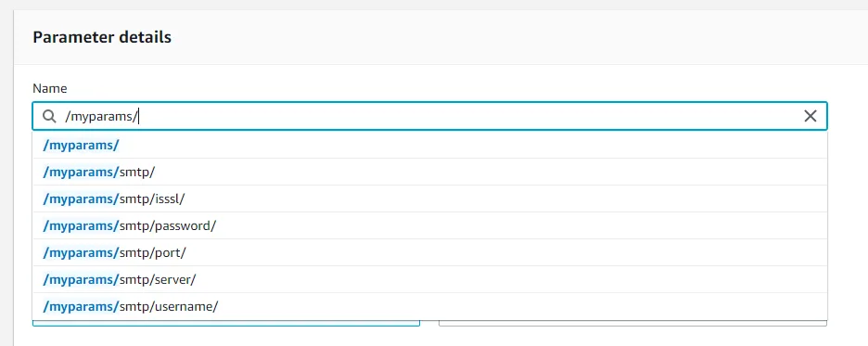Clear the Name search with the X icon
This screenshot has height=346, width=868.
pos(810,116)
